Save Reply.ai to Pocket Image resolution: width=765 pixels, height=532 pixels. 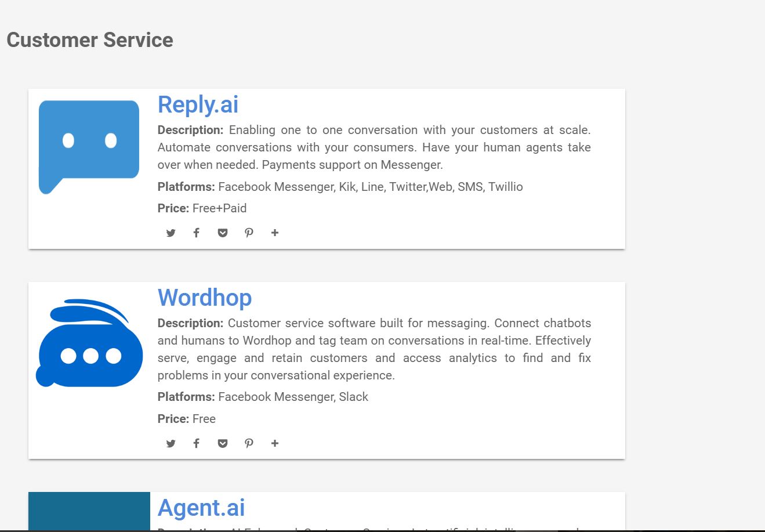223,233
